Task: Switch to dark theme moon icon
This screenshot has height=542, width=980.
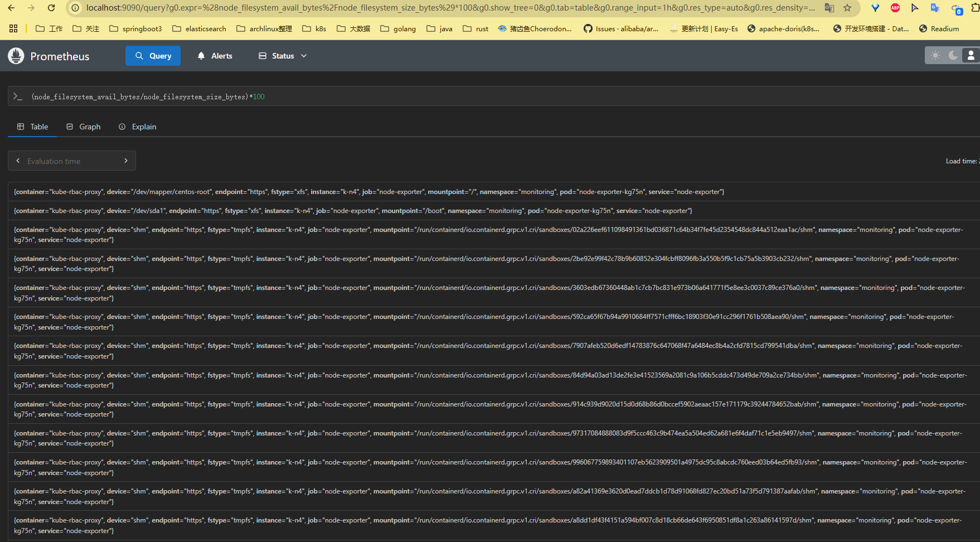Action: coord(953,55)
